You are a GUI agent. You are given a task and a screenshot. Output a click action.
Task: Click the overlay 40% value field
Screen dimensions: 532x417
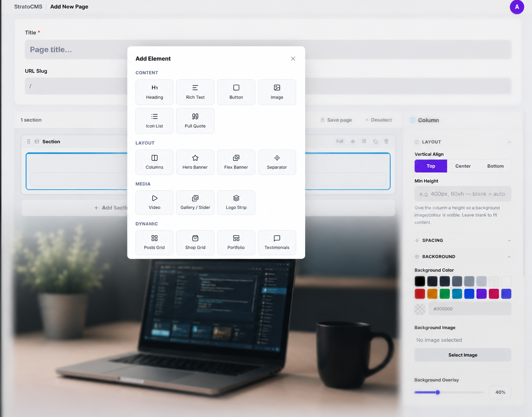(500, 392)
